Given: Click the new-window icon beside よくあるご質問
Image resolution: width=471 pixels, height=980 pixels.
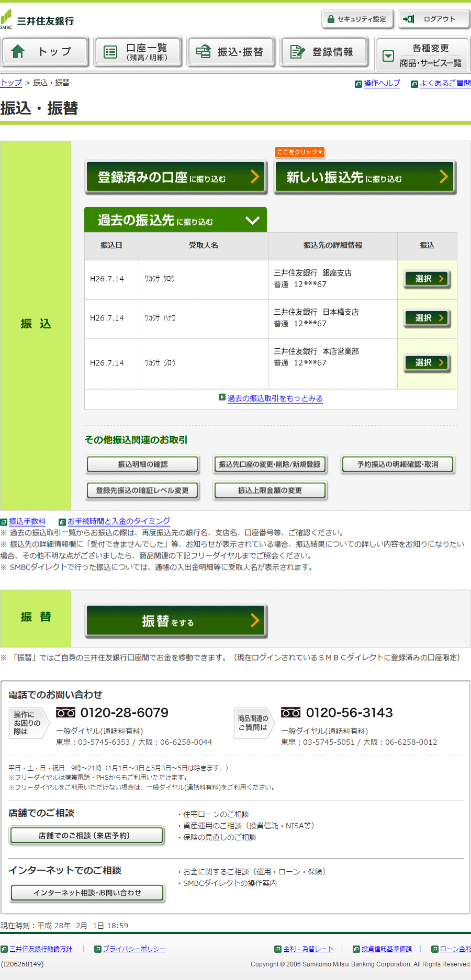Looking at the screenshot, I should 414,84.
